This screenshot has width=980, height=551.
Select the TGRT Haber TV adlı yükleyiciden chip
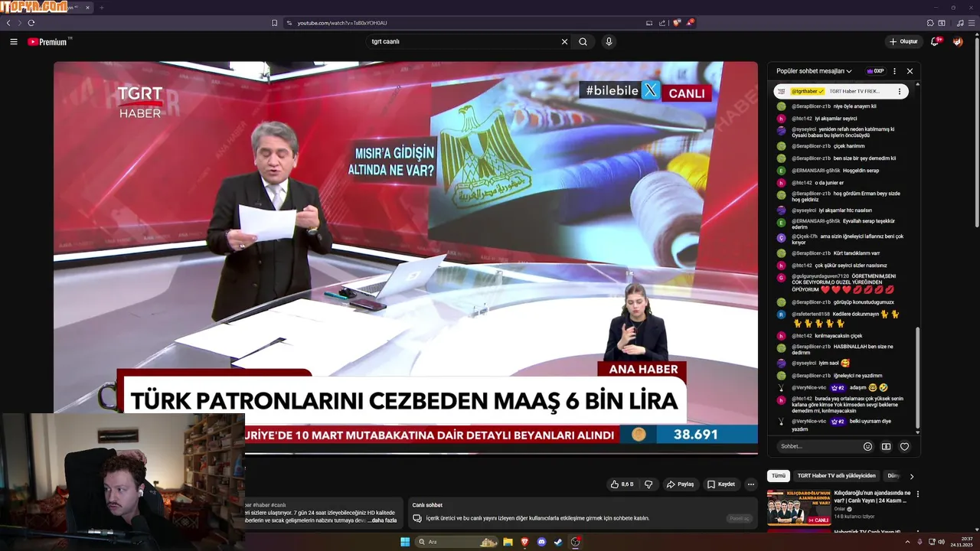(836, 476)
